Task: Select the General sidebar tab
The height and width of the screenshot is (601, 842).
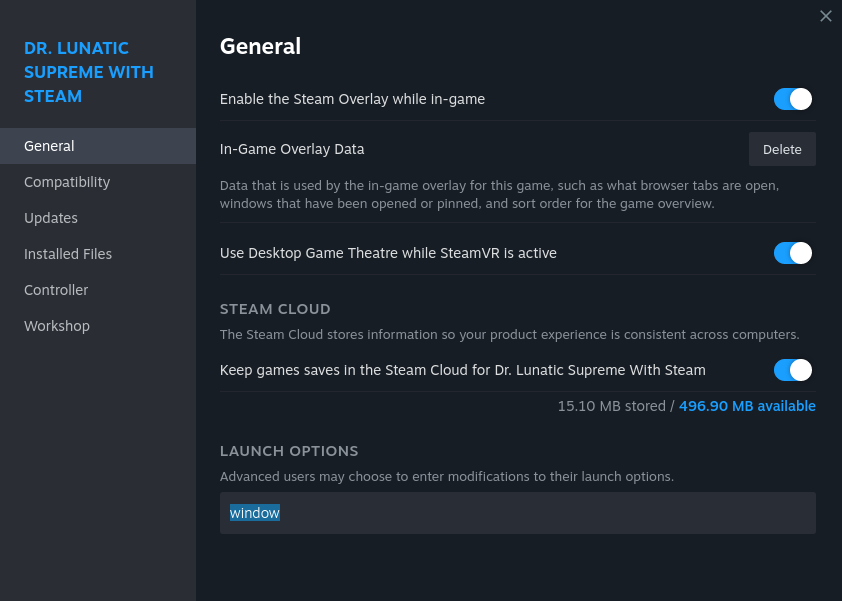Action: [x=50, y=146]
